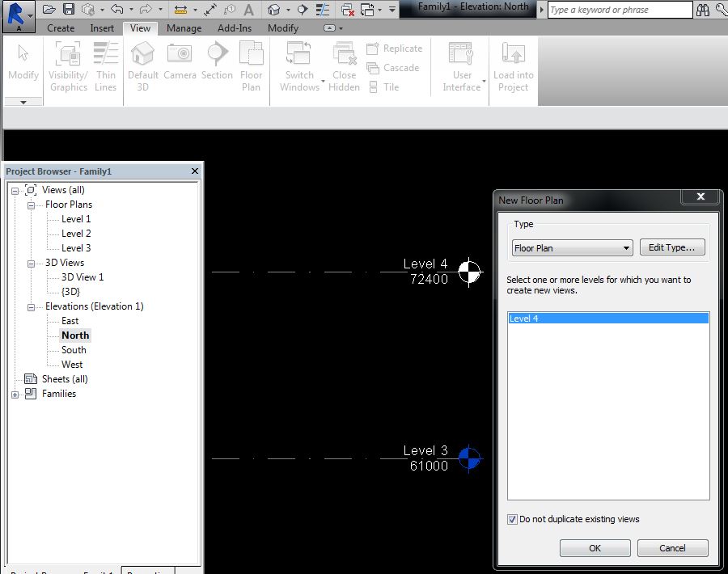Collapse the Floor Plans tree node
The image size is (728, 574).
31,205
